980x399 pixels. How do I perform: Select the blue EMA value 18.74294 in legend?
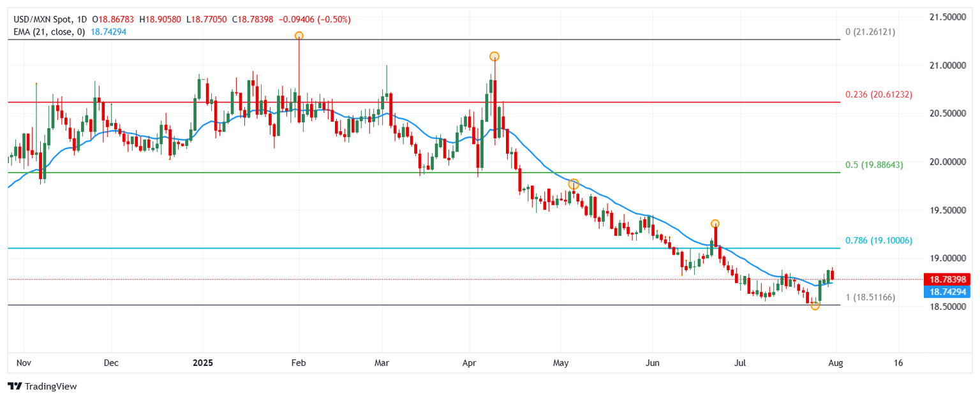(x=108, y=31)
